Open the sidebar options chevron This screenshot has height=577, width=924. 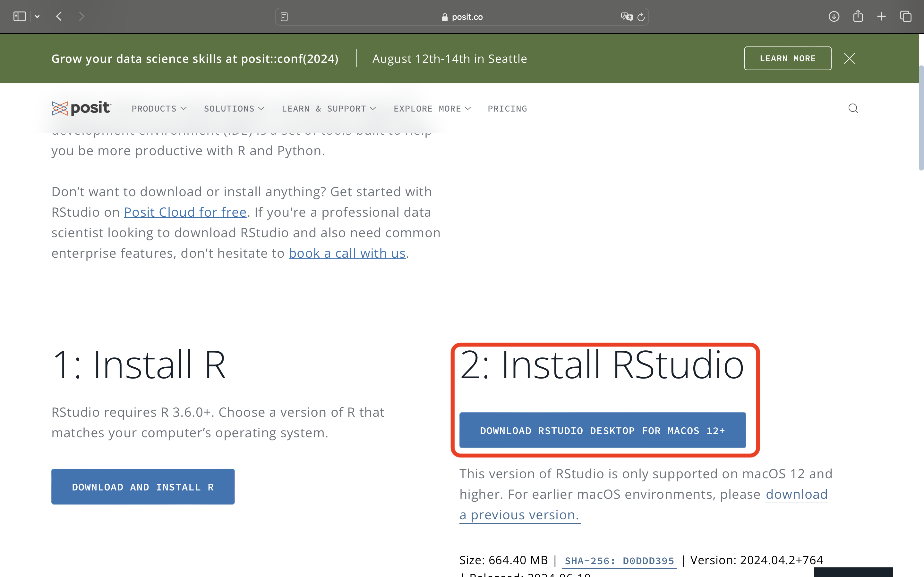tap(37, 16)
